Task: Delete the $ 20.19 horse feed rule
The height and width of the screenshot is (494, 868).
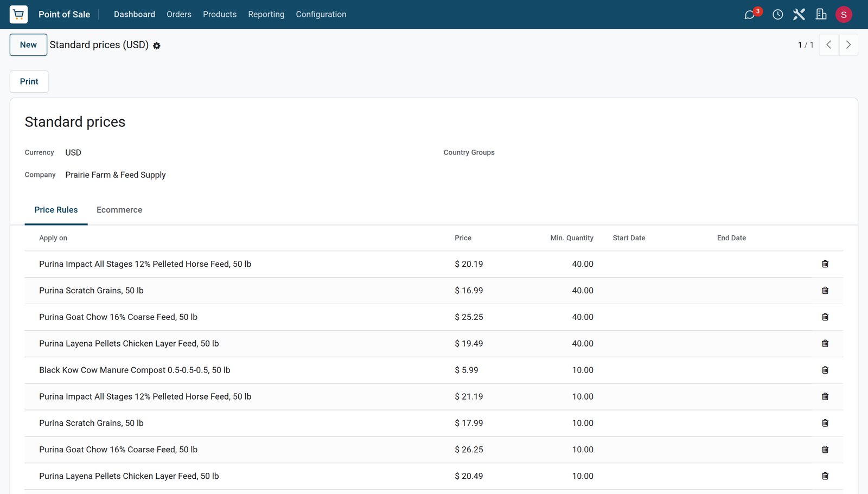Action: coord(825,264)
